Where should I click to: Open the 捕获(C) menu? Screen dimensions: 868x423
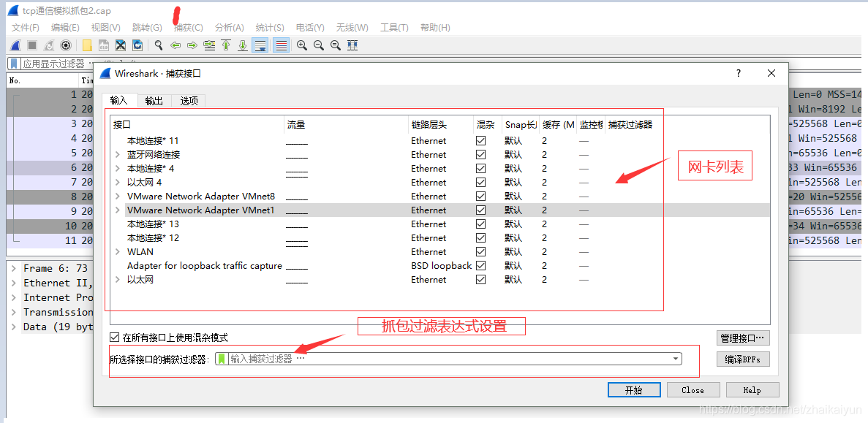click(x=188, y=27)
